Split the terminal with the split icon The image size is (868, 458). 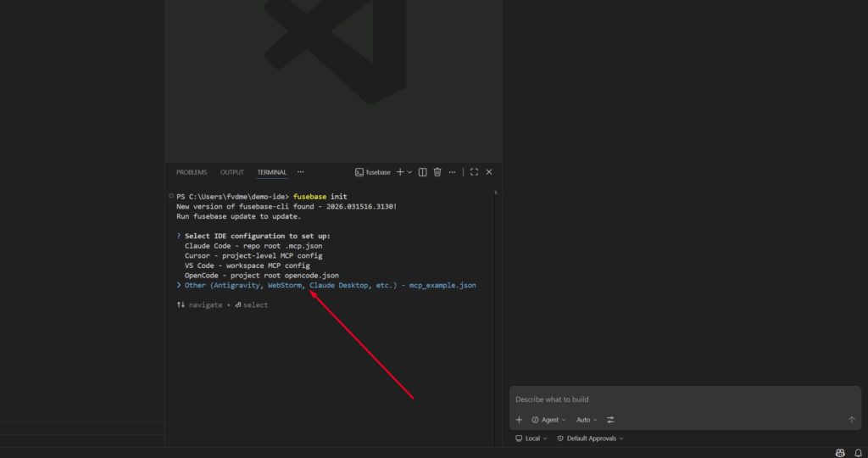click(423, 172)
